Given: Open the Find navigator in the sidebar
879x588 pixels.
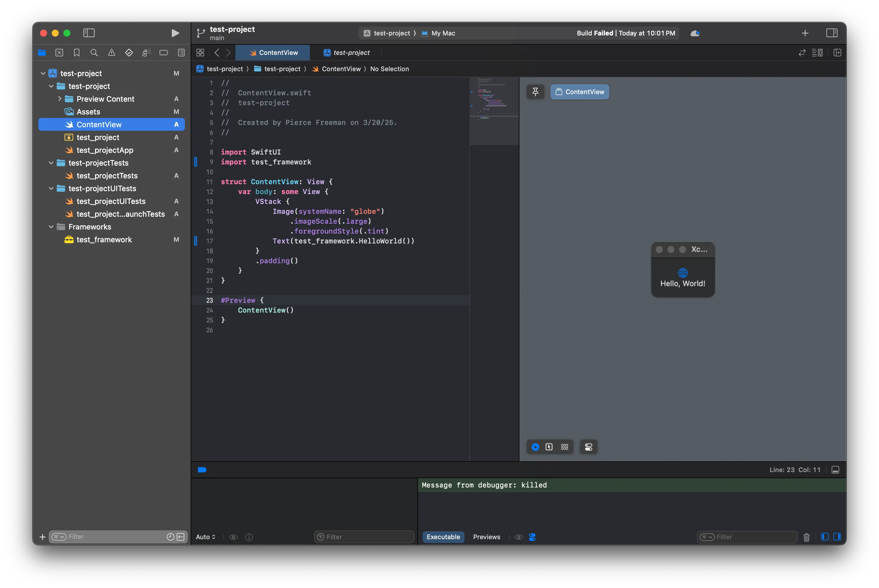Looking at the screenshot, I should (94, 53).
